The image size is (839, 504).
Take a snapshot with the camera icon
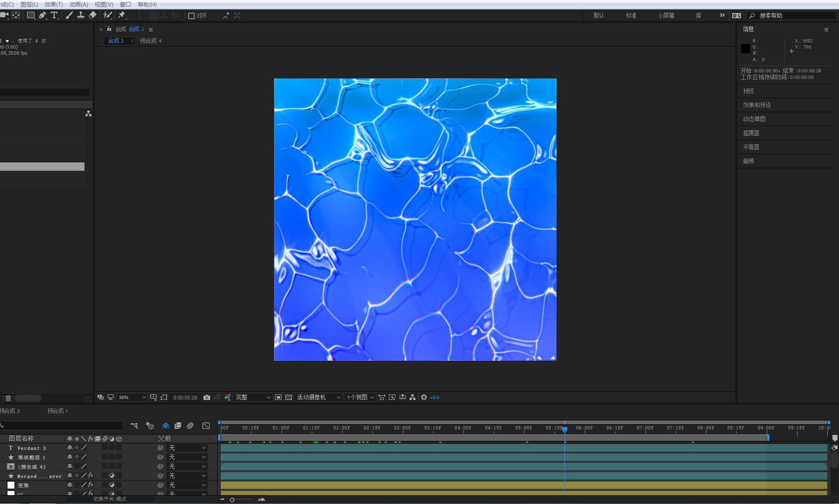click(207, 398)
